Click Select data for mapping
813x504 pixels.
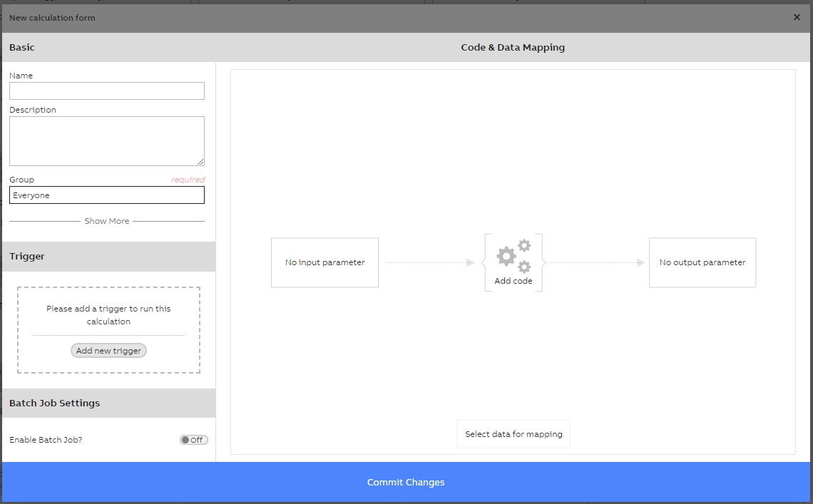tap(513, 433)
